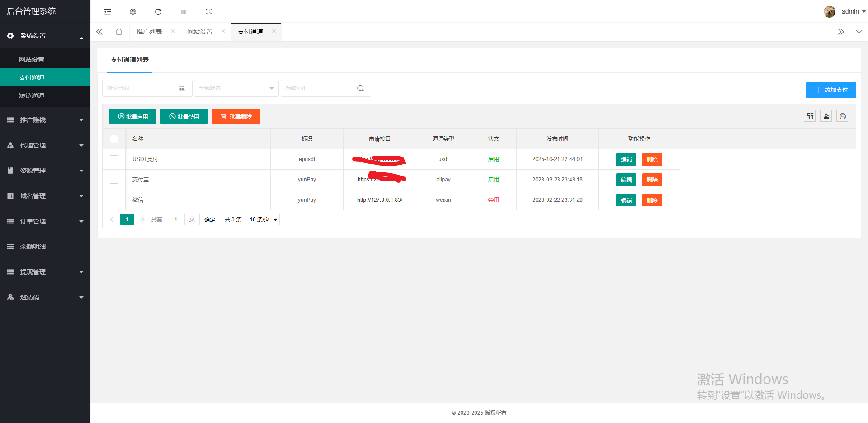Image resolution: width=868 pixels, height=423 pixels.
Task: Check the USDT支付 row checkbox
Action: pos(114,159)
